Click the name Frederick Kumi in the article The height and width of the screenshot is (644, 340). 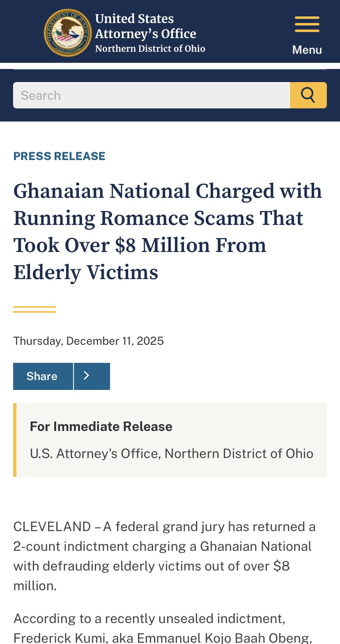point(61,638)
